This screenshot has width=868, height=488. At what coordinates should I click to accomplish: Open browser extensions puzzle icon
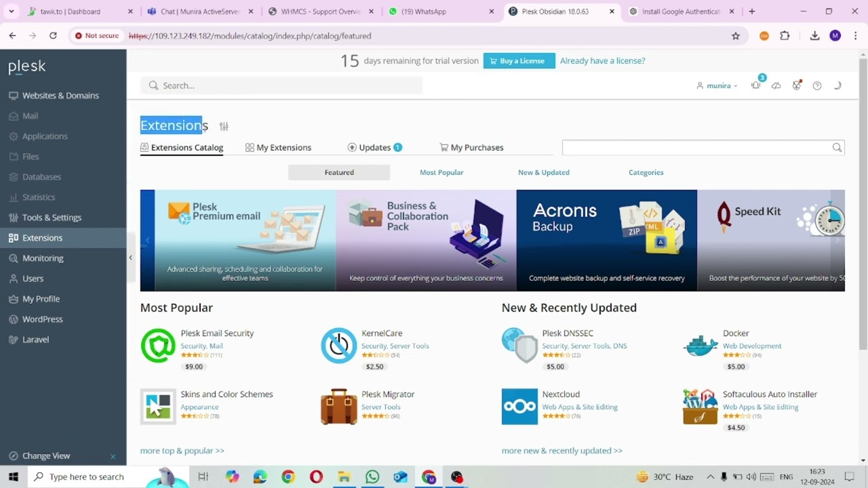click(x=785, y=36)
